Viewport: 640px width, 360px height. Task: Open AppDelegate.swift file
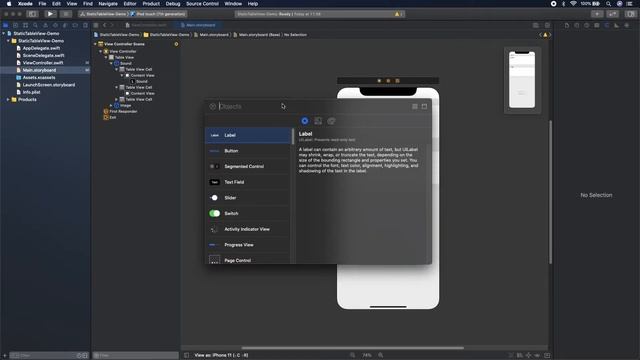[x=41, y=48]
